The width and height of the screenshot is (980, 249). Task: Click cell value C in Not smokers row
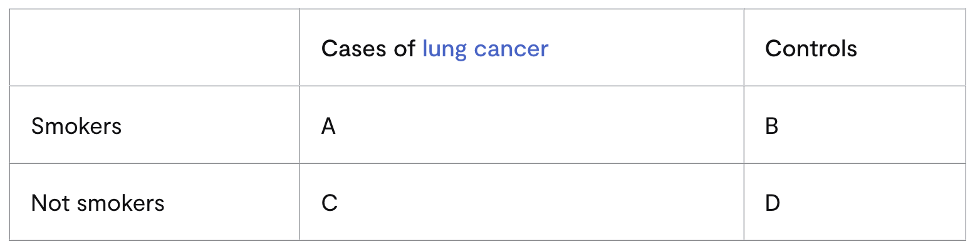tap(330, 203)
